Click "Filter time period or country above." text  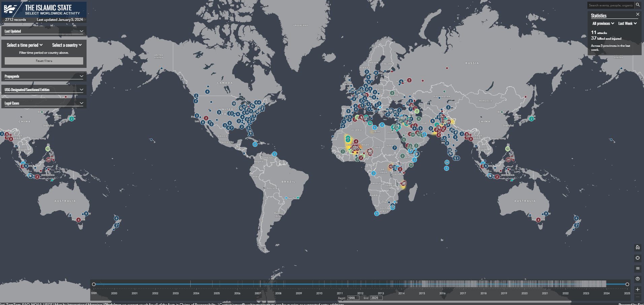click(x=44, y=53)
